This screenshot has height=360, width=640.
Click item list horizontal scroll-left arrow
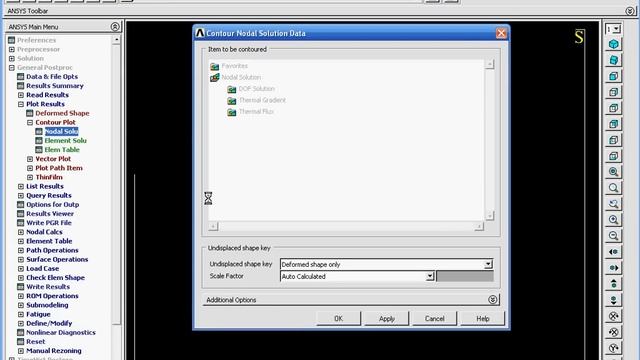(x=213, y=227)
